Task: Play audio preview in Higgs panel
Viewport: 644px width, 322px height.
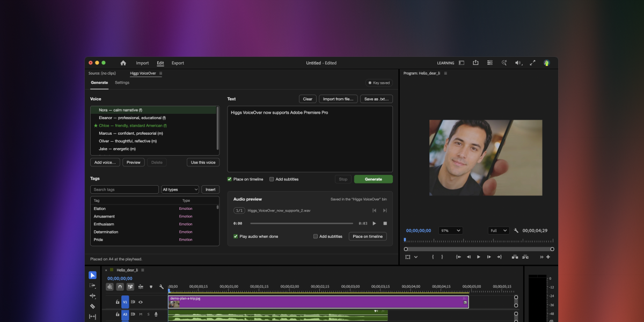Action: 375,223
